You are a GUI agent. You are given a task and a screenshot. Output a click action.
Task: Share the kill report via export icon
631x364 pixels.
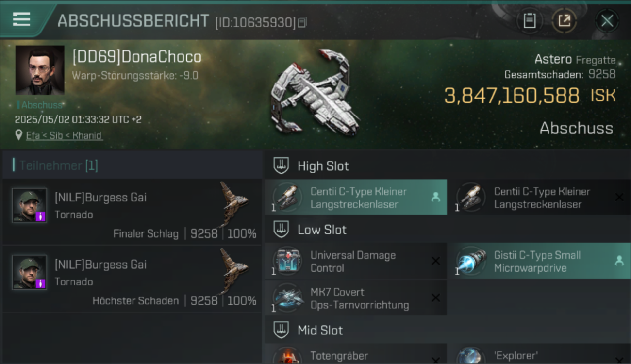point(565,21)
